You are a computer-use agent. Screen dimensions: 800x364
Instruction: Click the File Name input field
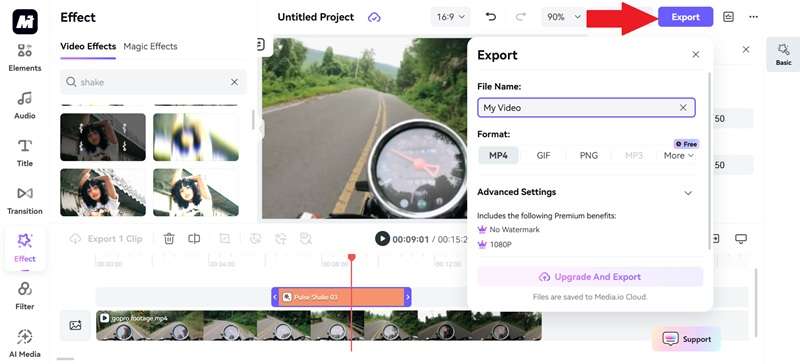[x=586, y=108]
